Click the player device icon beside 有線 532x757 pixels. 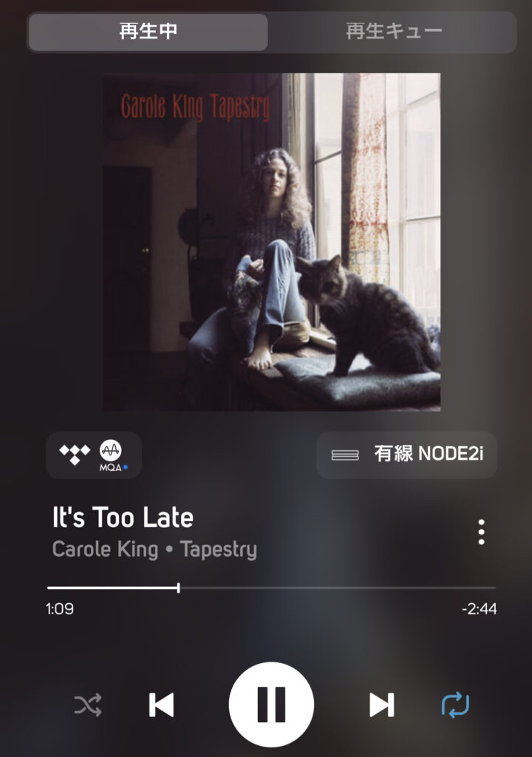pyautogui.click(x=344, y=455)
